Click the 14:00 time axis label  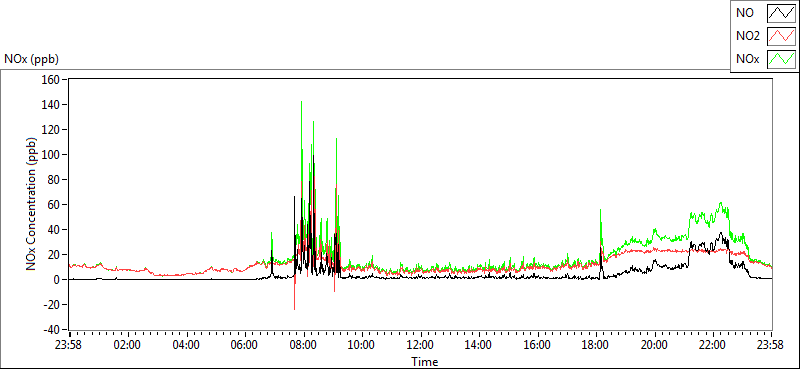pos(479,344)
